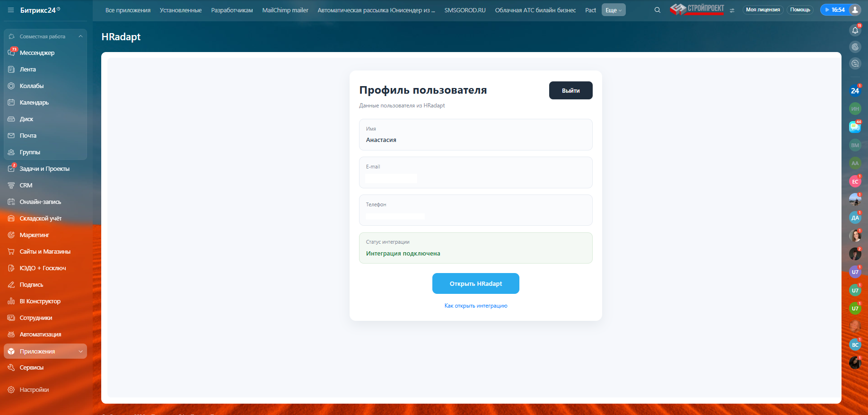This screenshot has width=868, height=415.
Task: Open the chat exchange icon in right panel
Action: (855, 63)
